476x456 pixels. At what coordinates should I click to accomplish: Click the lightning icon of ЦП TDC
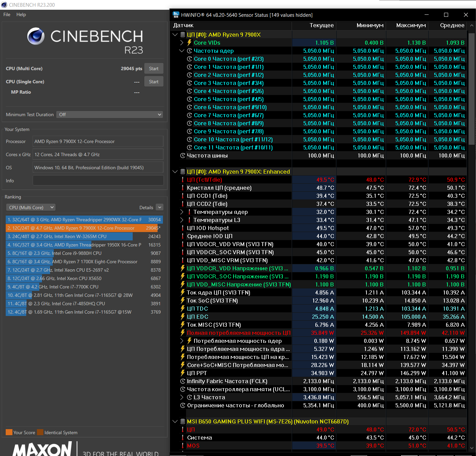click(x=183, y=309)
